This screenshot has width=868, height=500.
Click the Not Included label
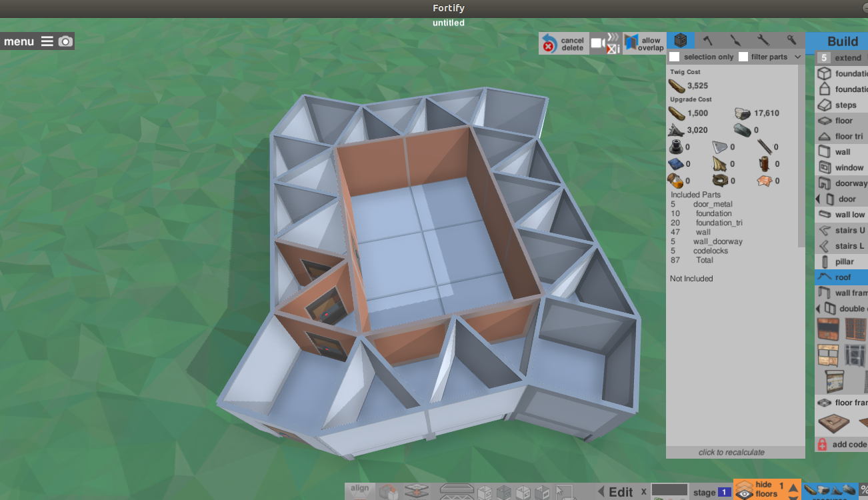691,279
